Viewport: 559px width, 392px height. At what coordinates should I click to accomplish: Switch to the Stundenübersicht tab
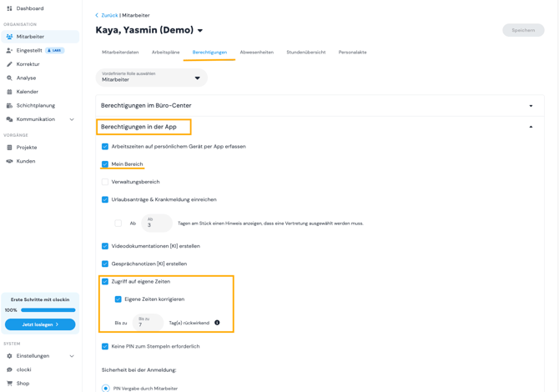coord(306,52)
